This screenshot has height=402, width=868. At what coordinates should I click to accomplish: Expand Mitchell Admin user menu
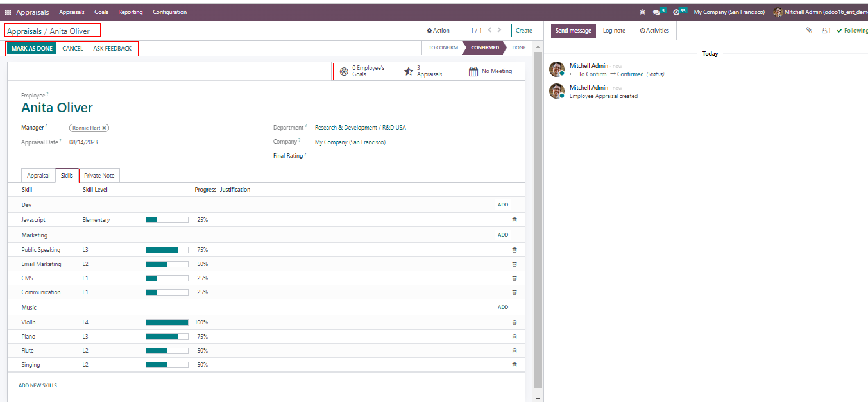pos(820,12)
